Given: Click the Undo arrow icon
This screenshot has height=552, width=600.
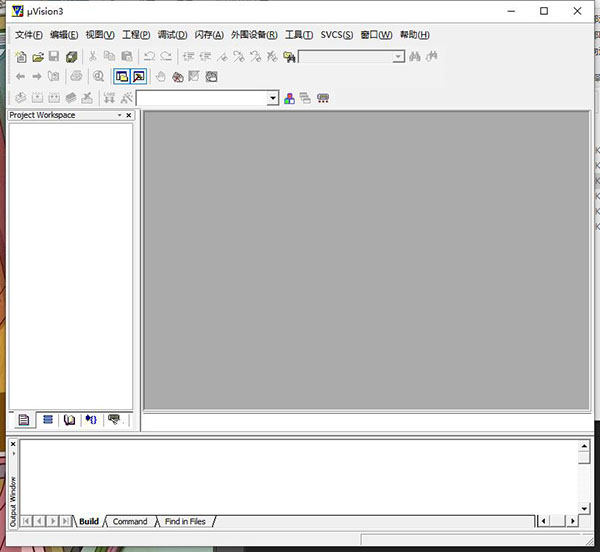Looking at the screenshot, I should [149, 57].
